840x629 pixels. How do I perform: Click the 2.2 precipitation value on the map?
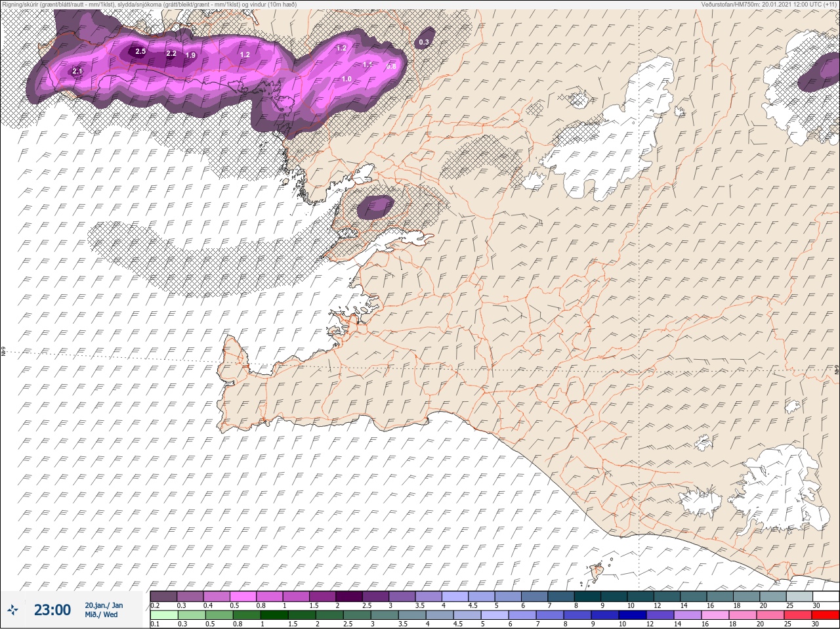(171, 54)
